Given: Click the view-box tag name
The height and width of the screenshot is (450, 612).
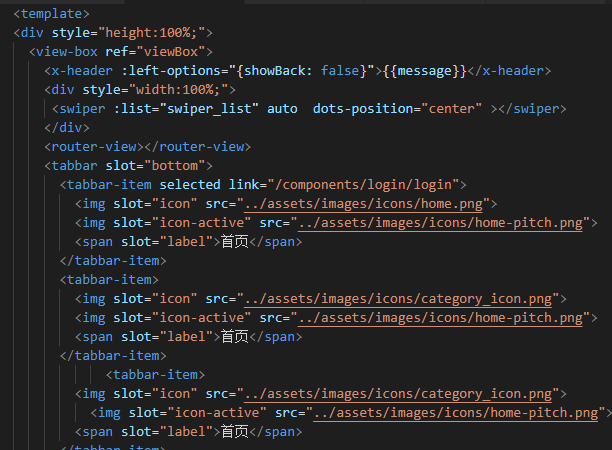Looking at the screenshot, I should (66, 52).
